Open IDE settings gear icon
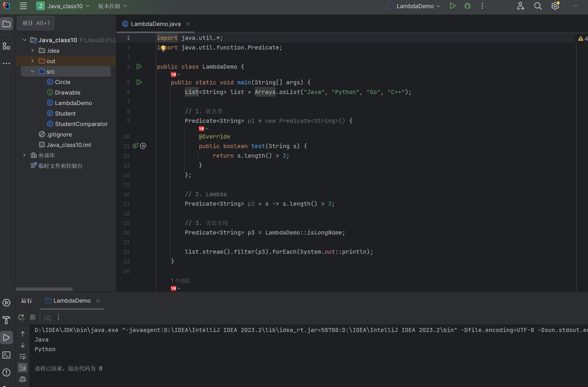Screen dimensions: 588x387 click(x=555, y=6)
